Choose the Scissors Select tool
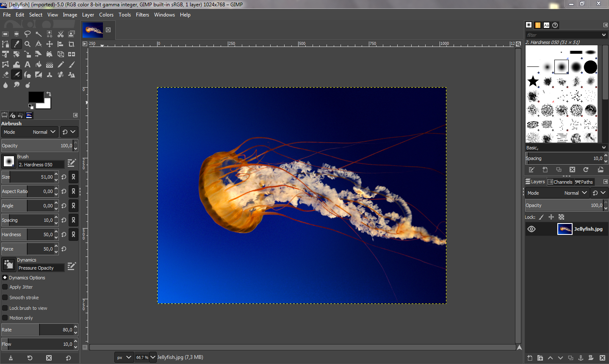The image size is (609, 364). pos(61,34)
